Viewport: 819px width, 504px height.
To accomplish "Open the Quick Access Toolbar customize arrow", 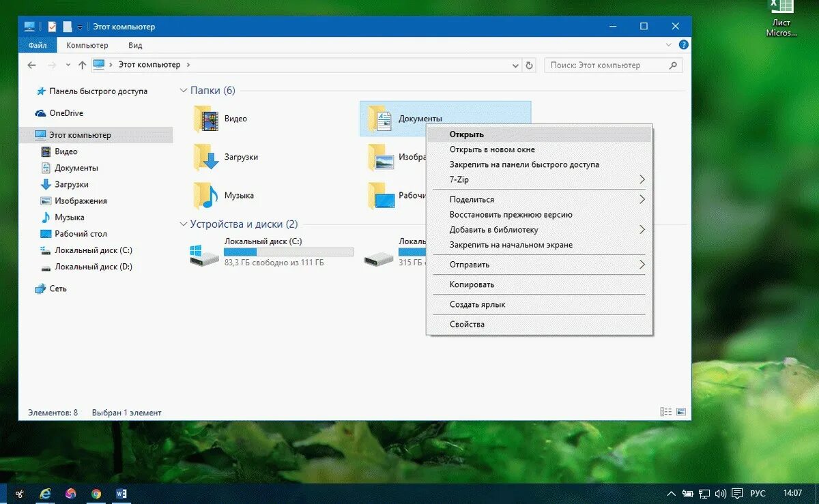I will pyautogui.click(x=80, y=27).
